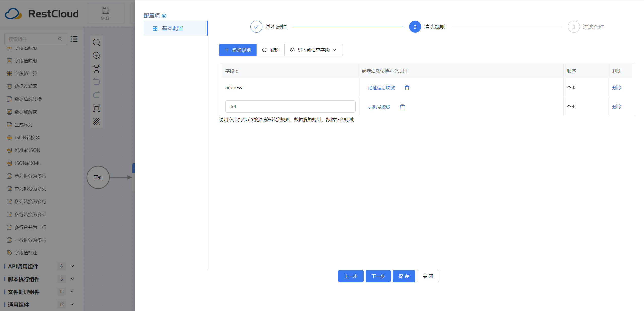644x311 pixels.
Task: Expand the 文件处理组件 group
Action: click(72, 292)
